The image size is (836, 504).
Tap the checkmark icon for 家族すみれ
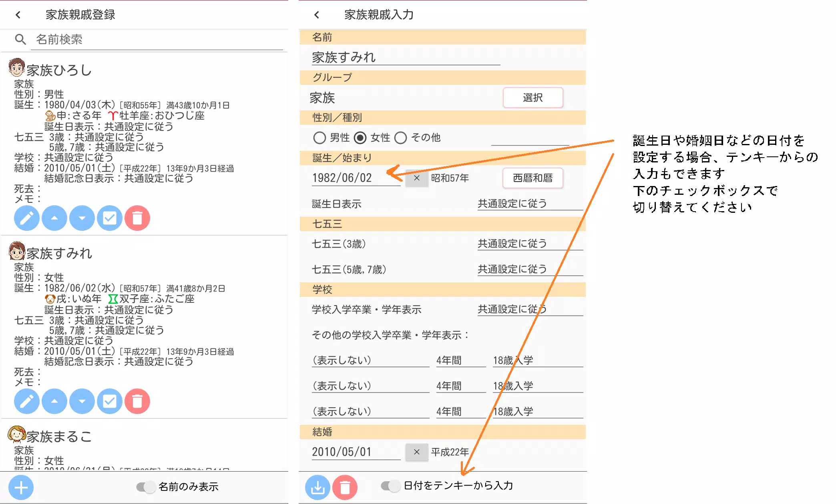(109, 401)
